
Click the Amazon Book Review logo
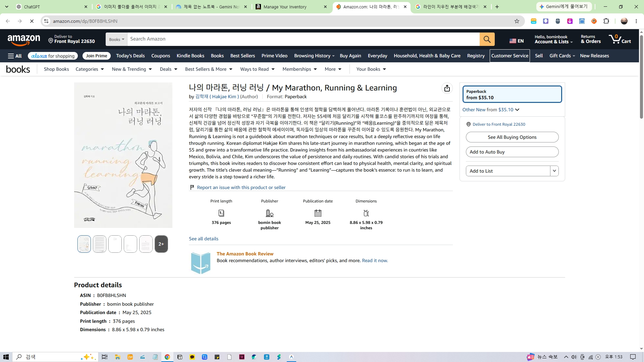point(201,263)
